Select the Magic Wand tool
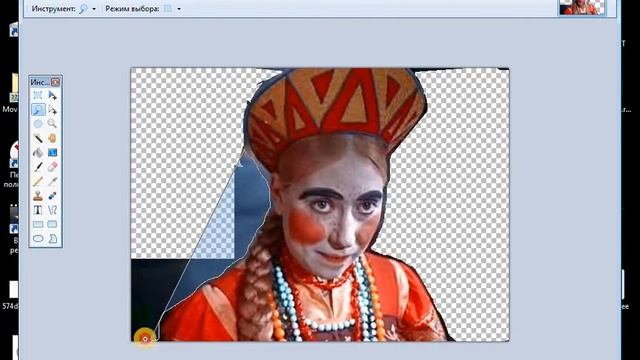This screenshot has height=360, width=640. (38, 138)
